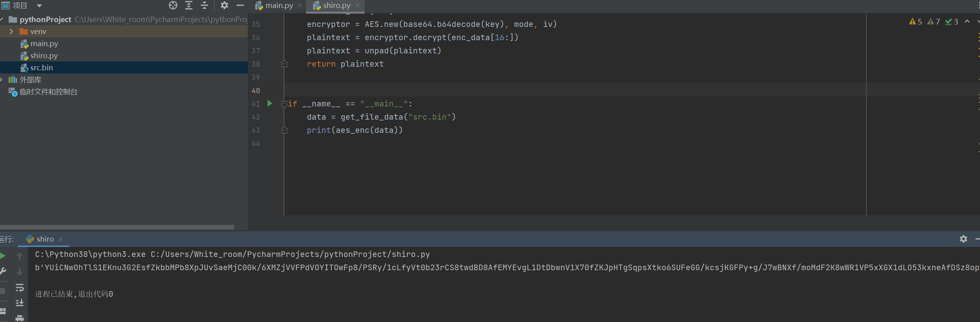Click the restore layout icon in run toolbar

click(x=3, y=311)
